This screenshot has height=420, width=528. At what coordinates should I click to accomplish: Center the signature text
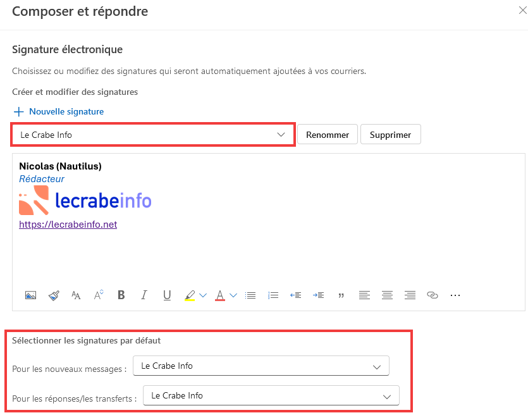click(387, 295)
